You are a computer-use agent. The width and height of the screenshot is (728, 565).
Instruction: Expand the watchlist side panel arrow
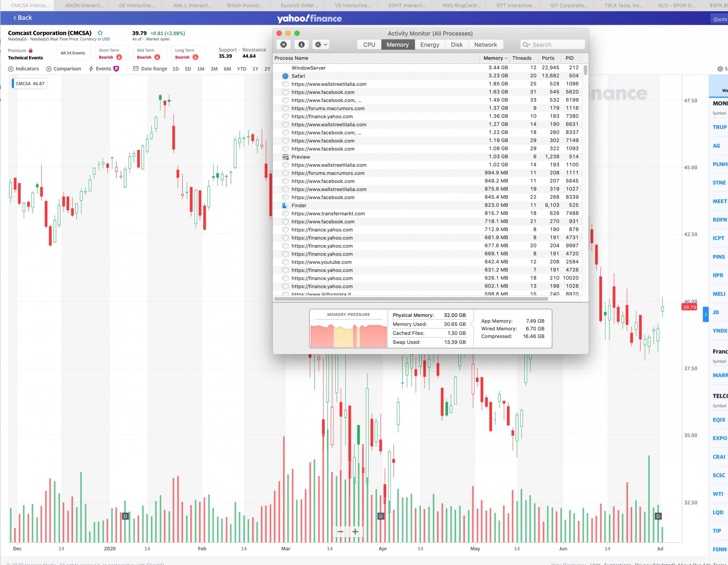click(706, 314)
